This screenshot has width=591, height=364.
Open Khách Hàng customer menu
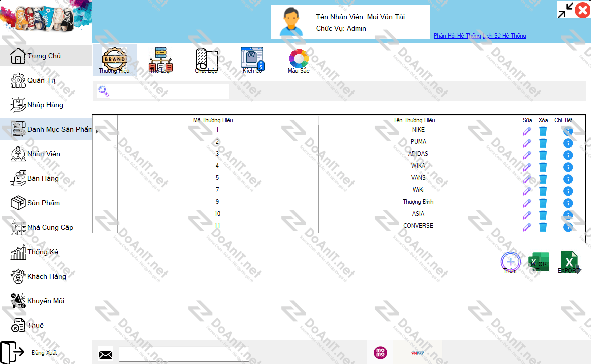pos(46,276)
